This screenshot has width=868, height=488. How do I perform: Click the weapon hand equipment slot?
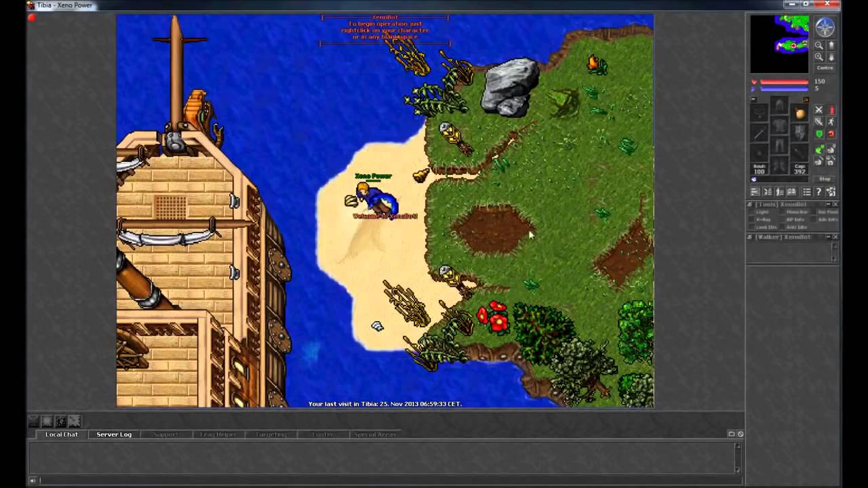tap(759, 133)
